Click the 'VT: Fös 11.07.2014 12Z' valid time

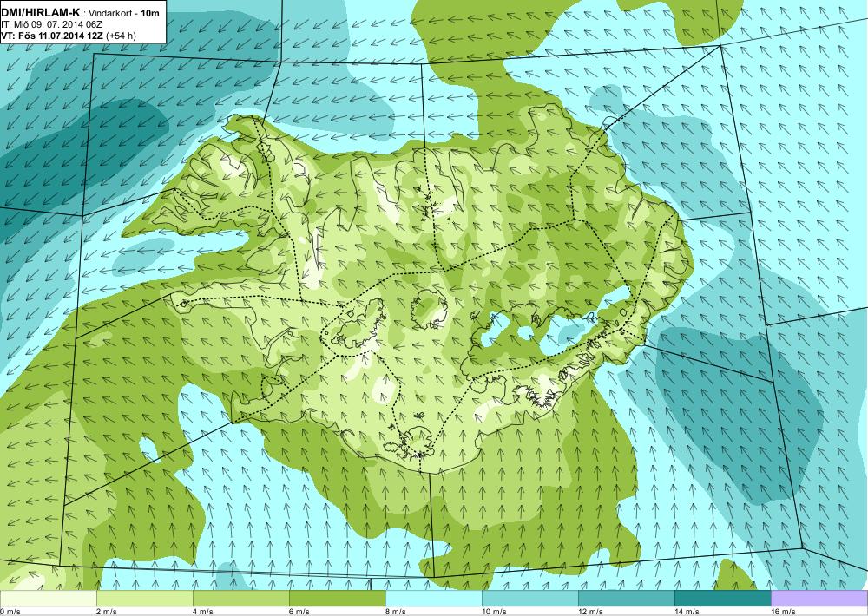[x=53, y=36]
